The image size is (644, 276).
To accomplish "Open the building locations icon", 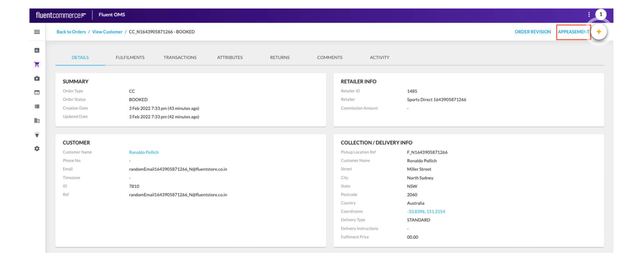I will (37, 120).
